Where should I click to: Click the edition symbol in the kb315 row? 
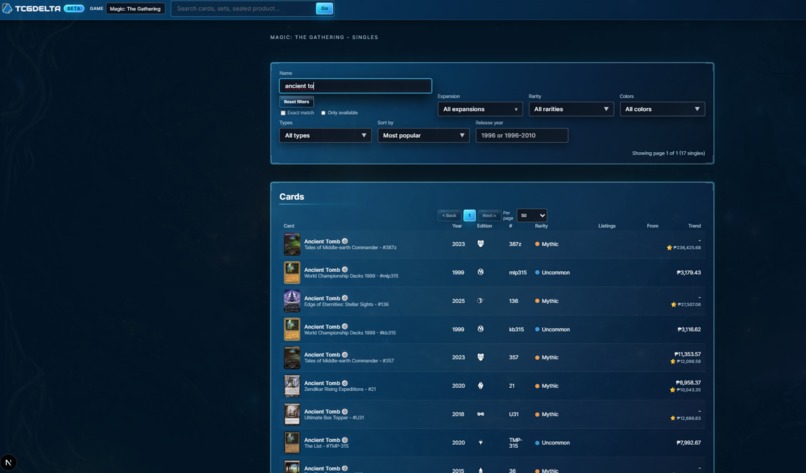481,329
